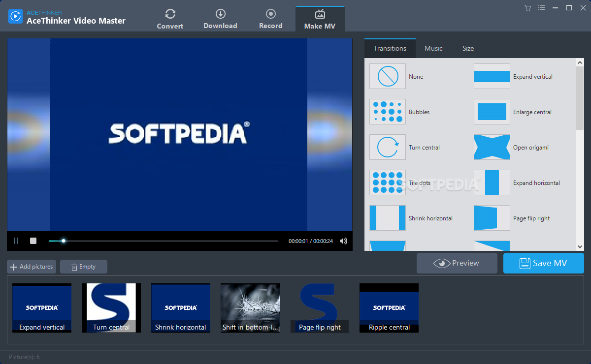Open the Record section

(x=271, y=19)
